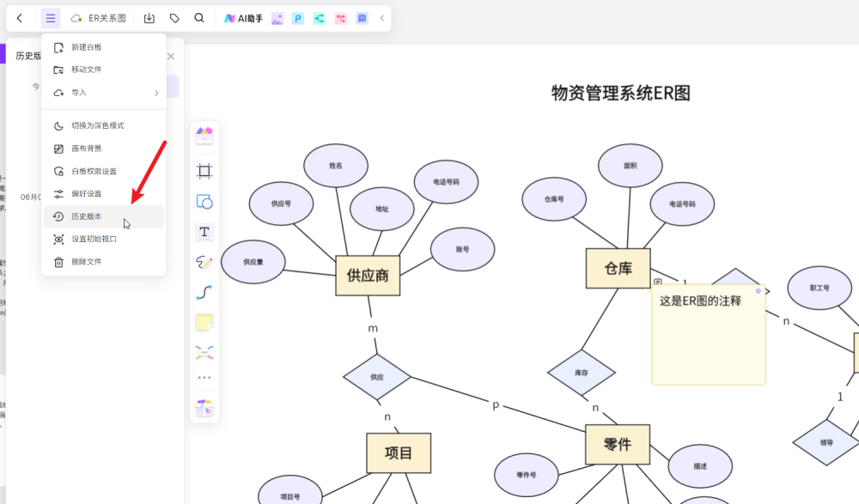Select the 零件号 attribute ellipse

(526, 475)
